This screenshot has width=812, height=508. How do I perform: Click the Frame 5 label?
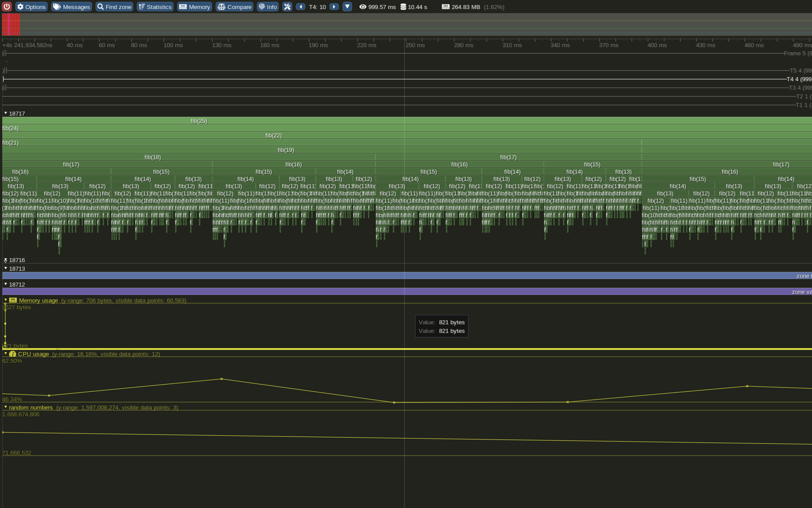(797, 54)
